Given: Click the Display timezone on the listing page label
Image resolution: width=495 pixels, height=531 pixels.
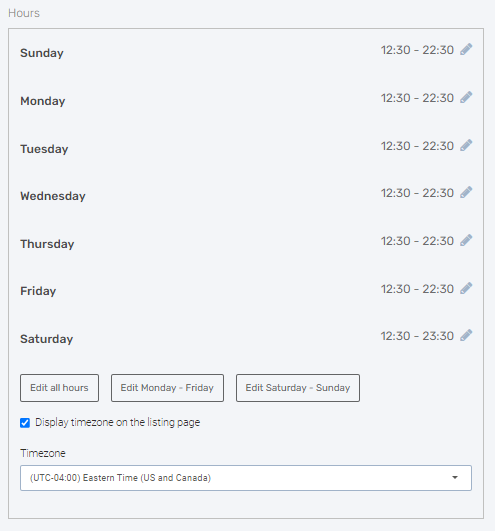Looking at the screenshot, I should tap(117, 423).
